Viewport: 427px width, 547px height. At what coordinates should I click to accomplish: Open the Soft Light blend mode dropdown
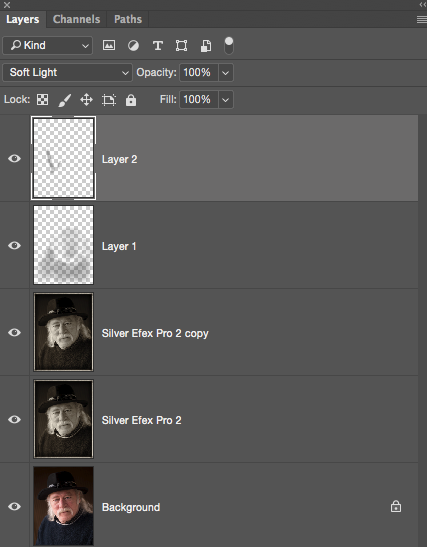pyautogui.click(x=67, y=73)
